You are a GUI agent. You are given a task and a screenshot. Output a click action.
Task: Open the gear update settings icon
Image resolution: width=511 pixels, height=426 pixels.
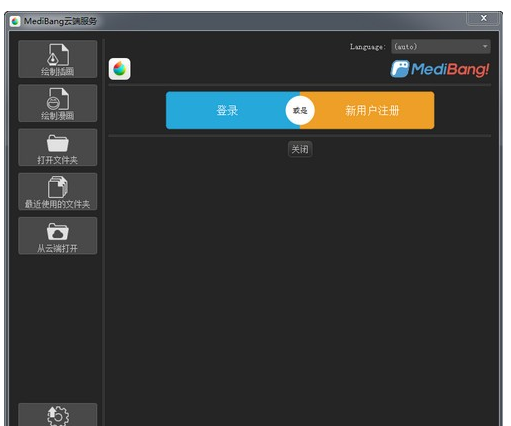coord(58,415)
